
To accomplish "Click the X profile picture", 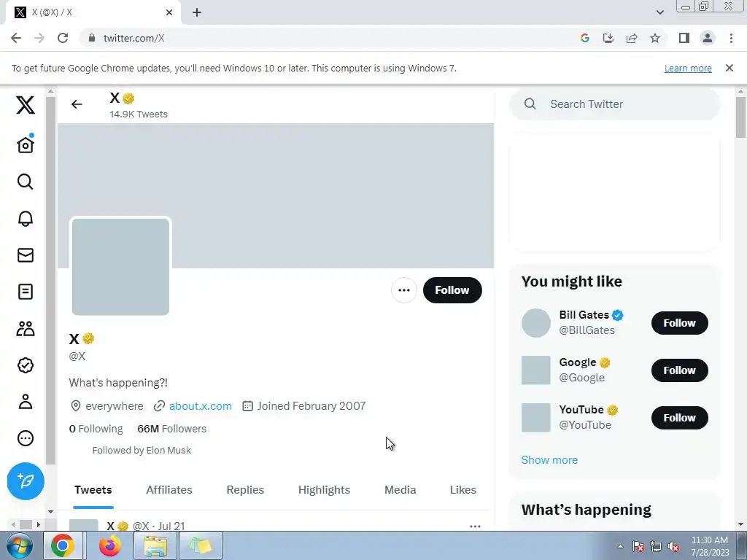I will pyautogui.click(x=120, y=266).
